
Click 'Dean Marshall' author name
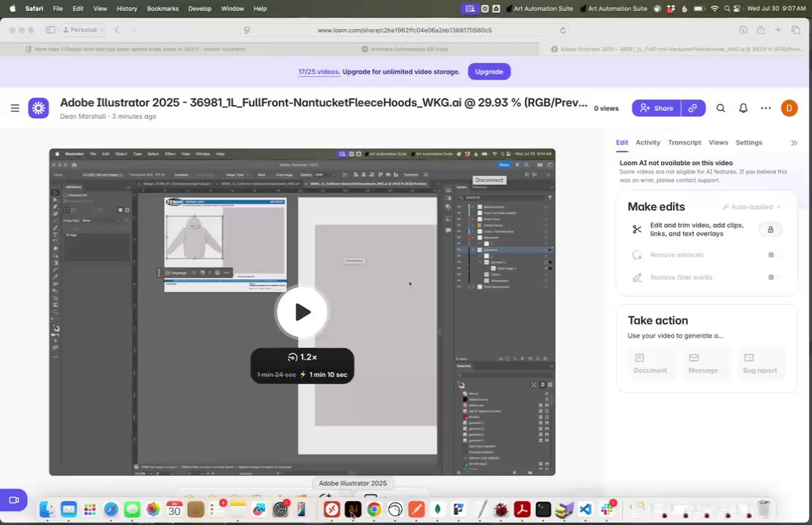pyautogui.click(x=83, y=117)
